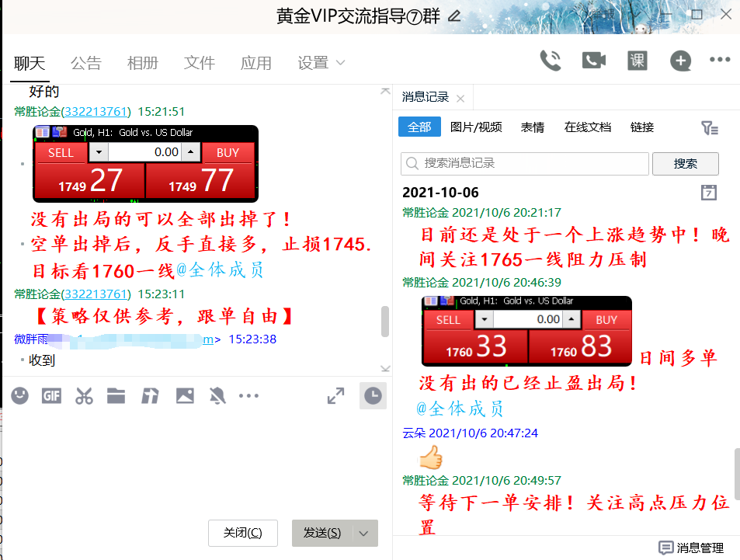The image size is (740, 560).
Task: Open the 文件 tab
Action: 199,63
